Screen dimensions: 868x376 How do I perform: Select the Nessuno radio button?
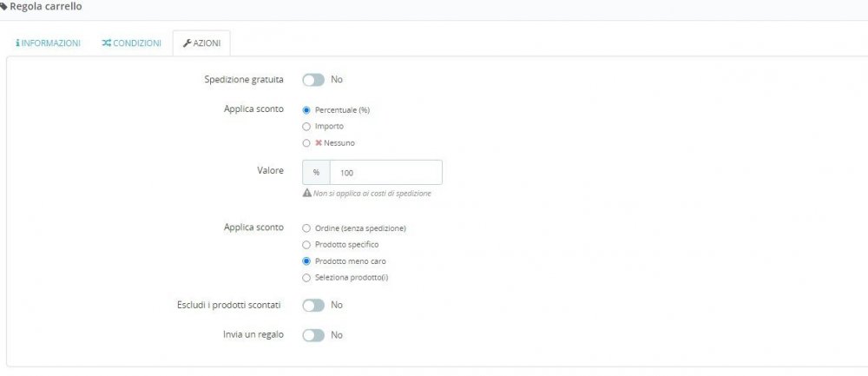[x=306, y=143]
